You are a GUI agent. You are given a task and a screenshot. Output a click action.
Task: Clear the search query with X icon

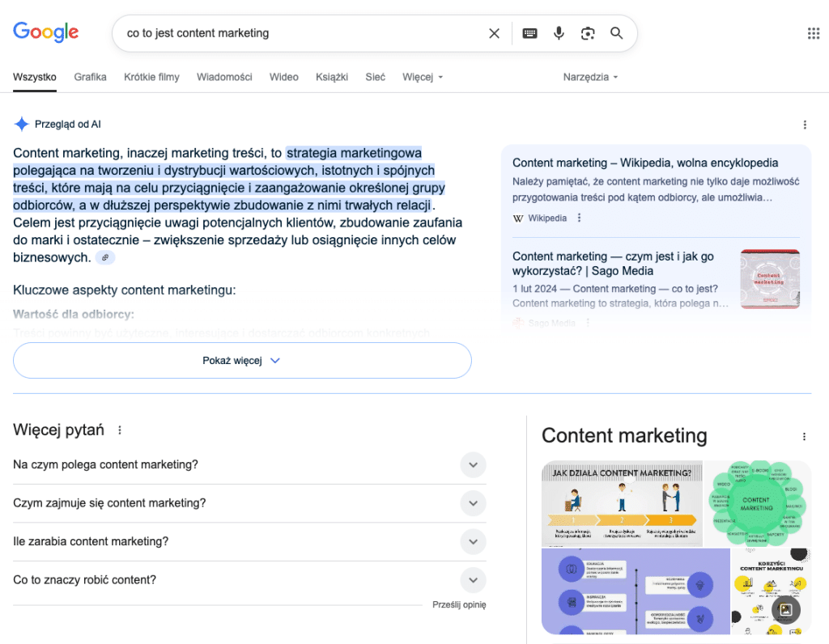pos(495,33)
